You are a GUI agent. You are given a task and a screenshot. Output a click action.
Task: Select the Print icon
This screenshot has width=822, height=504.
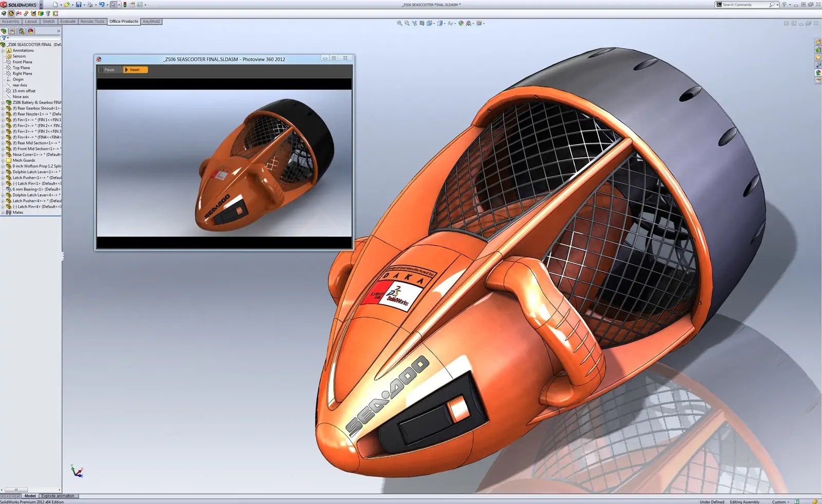tap(90, 4)
